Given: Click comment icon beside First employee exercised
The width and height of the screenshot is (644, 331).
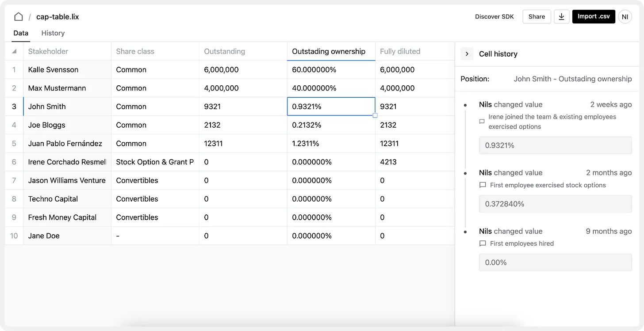Looking at the screenshot, I should (483, 185).
